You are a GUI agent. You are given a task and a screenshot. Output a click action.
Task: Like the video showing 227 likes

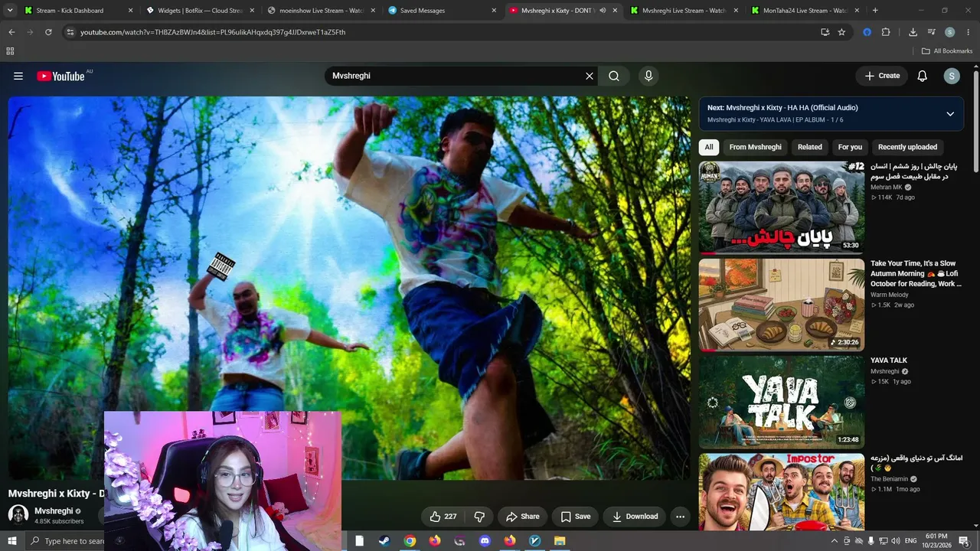click(443, 517)
